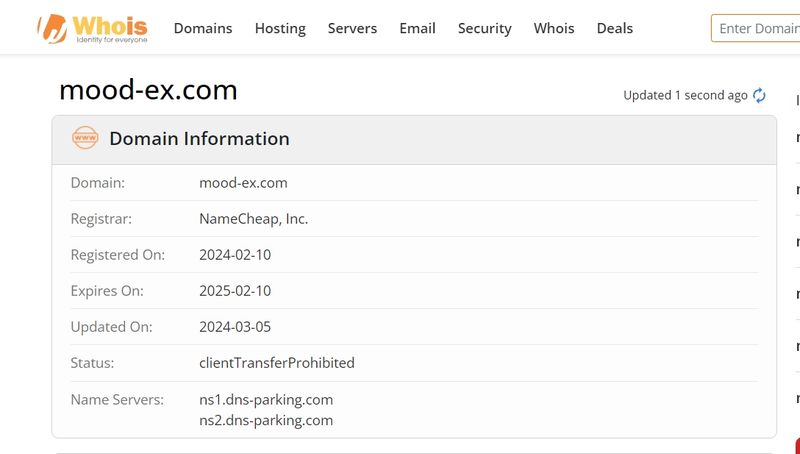800x454 pixels.
Task: Select the registered date 2024-02-10
Action: (x=235, y=255)
